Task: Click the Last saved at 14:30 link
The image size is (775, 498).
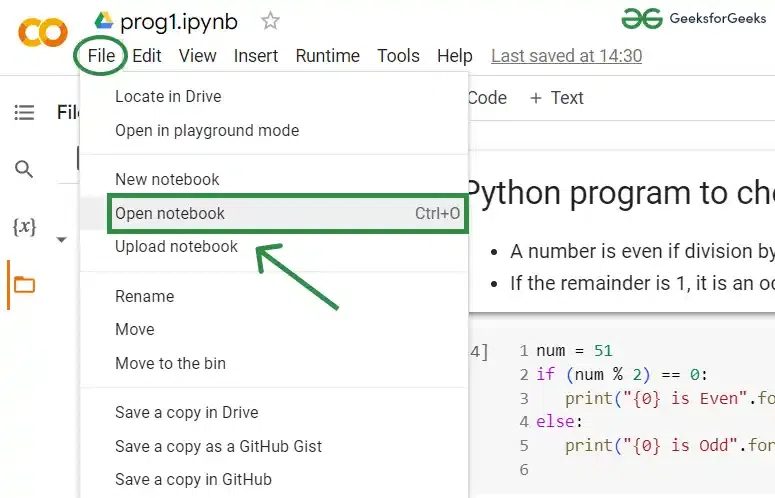Action: 566,56
